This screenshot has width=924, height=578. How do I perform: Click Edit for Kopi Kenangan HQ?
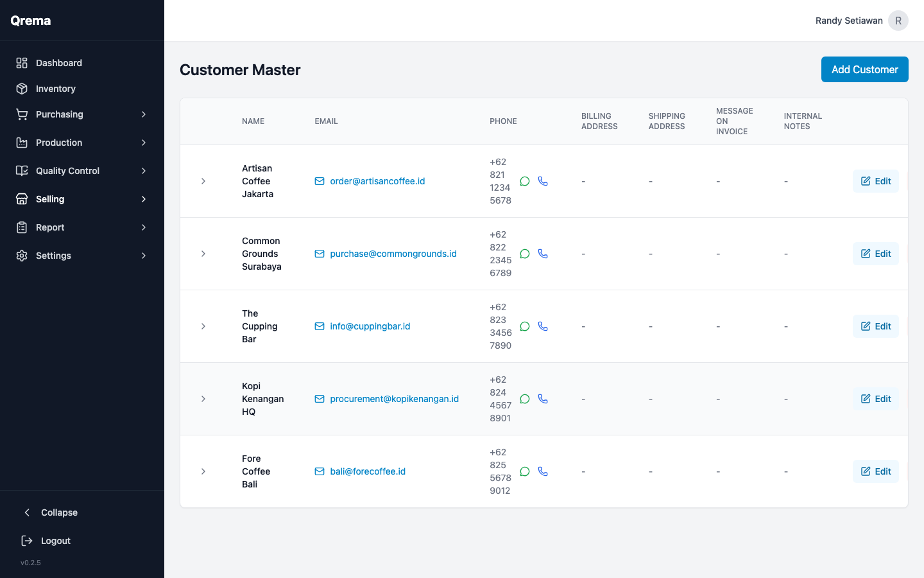coord(875,399)
